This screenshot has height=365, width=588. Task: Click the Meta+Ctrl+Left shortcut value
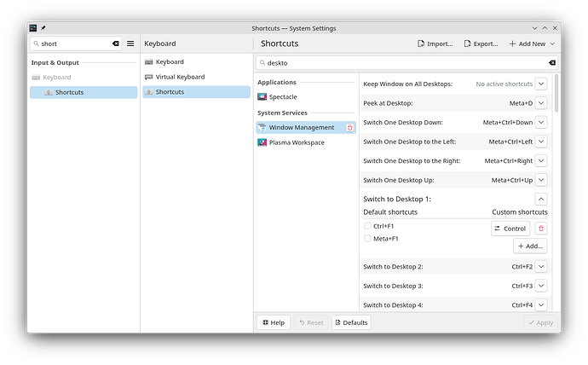(510, 142)
